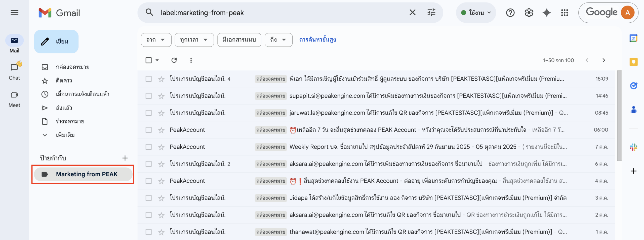Click the เขียน compose button

(56, 41)
